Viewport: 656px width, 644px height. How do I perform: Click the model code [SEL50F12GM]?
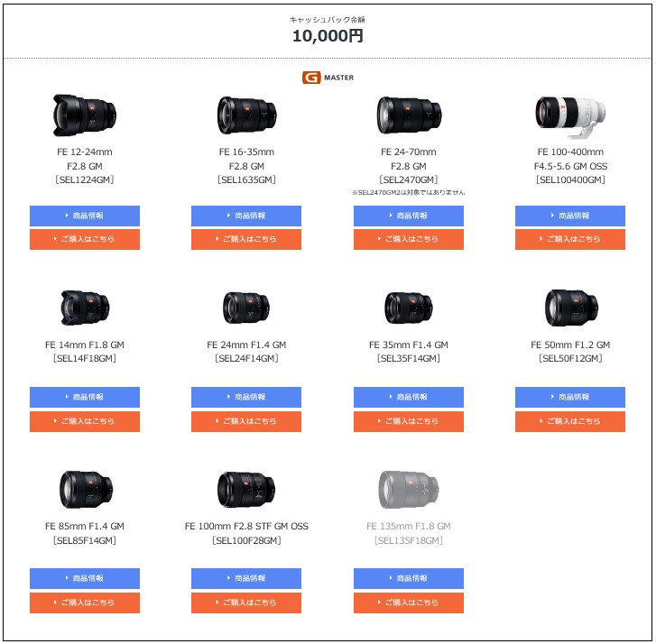pyautogui.click(x=570, y=358)
